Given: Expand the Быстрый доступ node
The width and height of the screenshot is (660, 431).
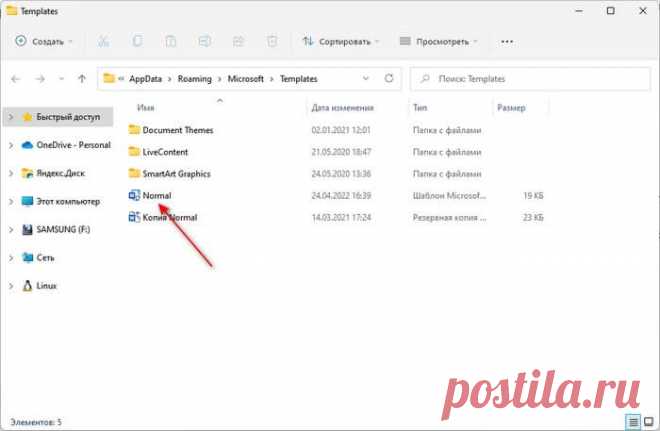Looking at the screenshot, I should 11,117.
